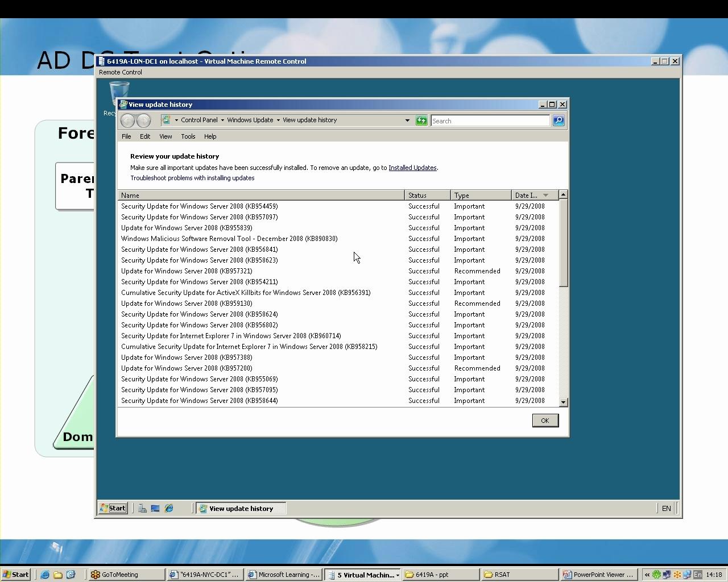This screenshot has width=728, height=582.
Task: Select Cumulative Security Update for ActiveX Killbits row
Action: 338,293
